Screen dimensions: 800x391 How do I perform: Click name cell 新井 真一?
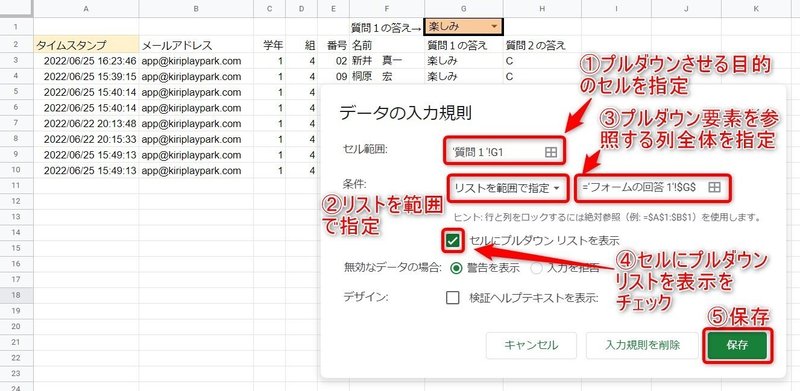(x=387, y=61)
